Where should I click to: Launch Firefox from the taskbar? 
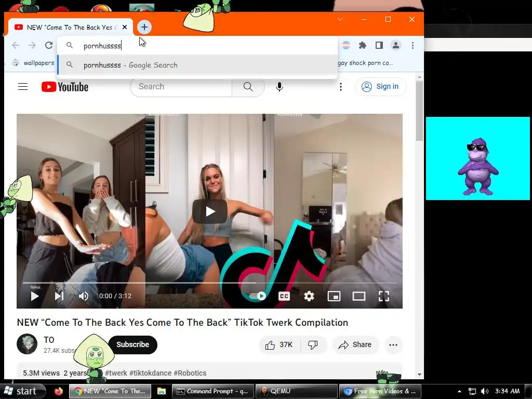click(x=58, y=391)
